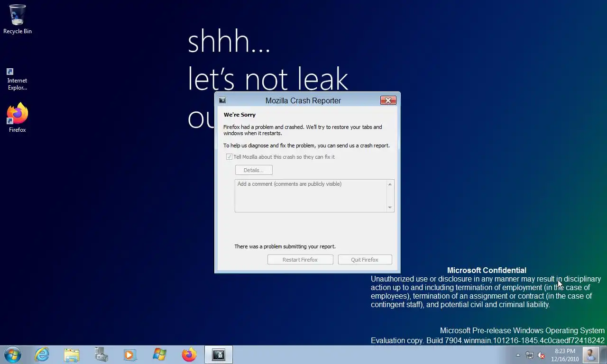Toggle the Tell Mozilla about this crash checkbox
This screenshot has width=607, height=364.
coord(229,157)
